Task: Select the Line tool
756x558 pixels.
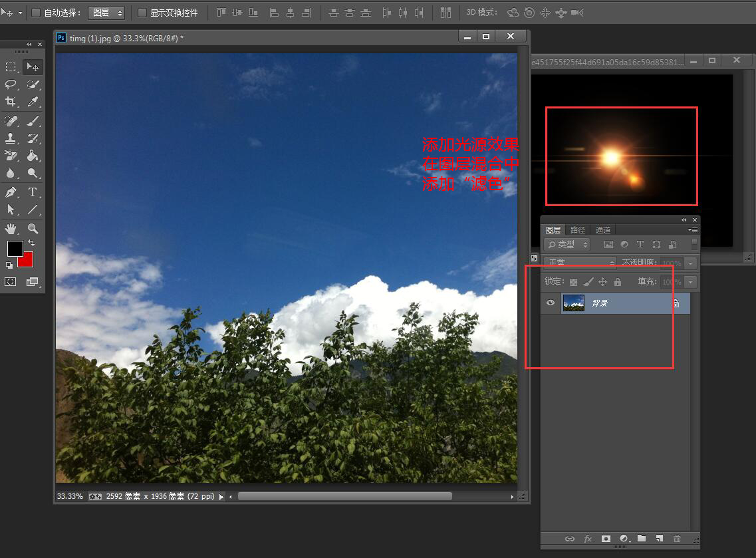Action: pyautogui.click(x=33, y=209)
